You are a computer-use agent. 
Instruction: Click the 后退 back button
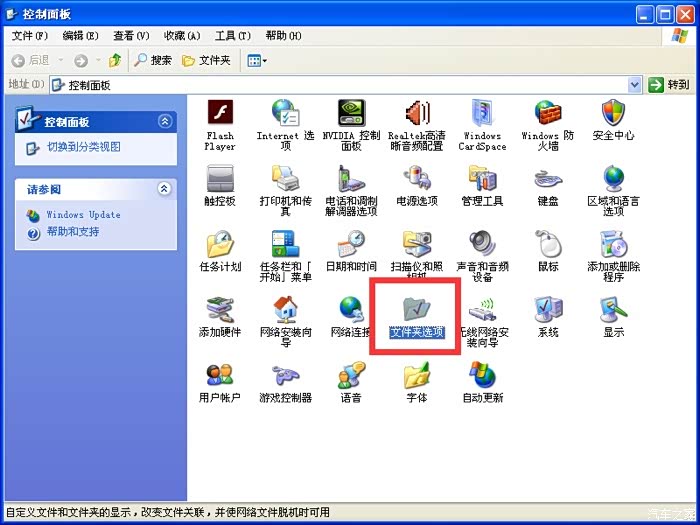pos(31,60)
